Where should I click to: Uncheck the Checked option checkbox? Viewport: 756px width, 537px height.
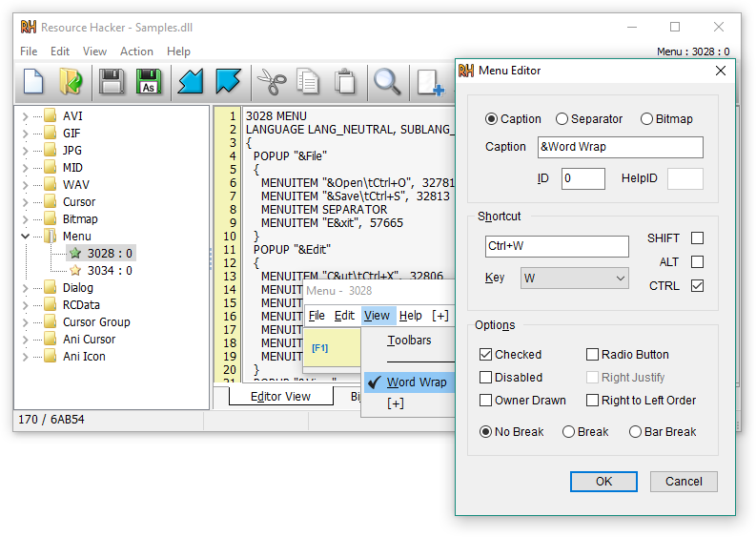pyautogui.click(x=486, y=355)
